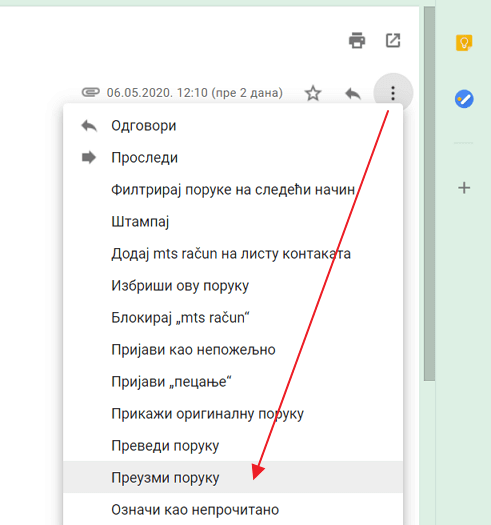491x525 pixels.
Task: Star this message
Action: point(313,93)
